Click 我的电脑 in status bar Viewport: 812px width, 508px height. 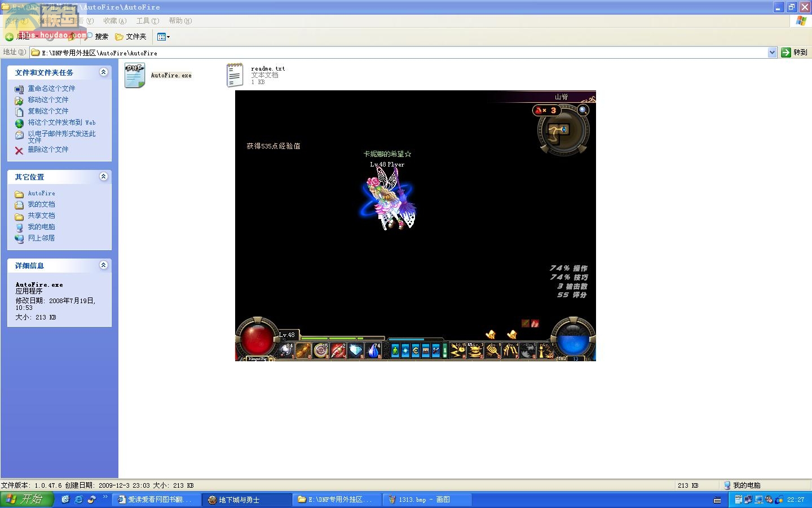coord(742,485)
